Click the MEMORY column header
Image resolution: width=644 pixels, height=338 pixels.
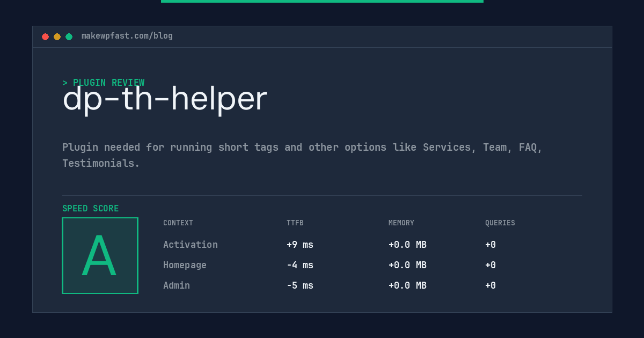[401, 223]
